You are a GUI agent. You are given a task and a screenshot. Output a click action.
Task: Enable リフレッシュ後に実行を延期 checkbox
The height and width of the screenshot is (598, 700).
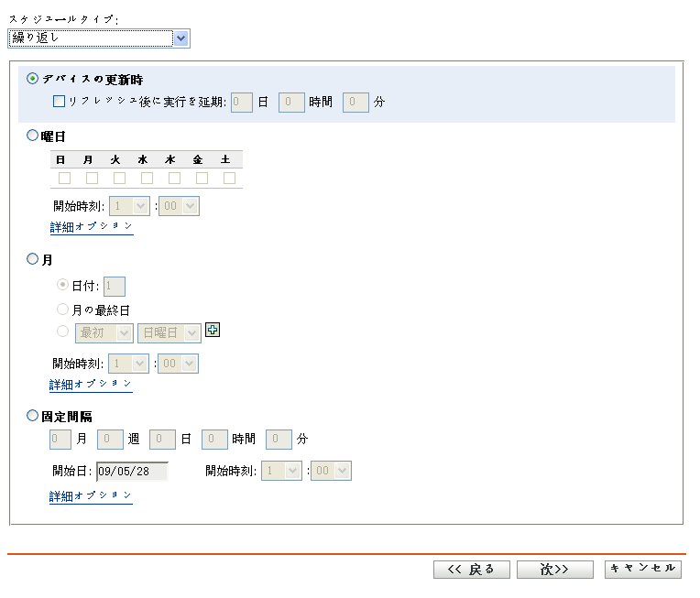pos(59,102)
